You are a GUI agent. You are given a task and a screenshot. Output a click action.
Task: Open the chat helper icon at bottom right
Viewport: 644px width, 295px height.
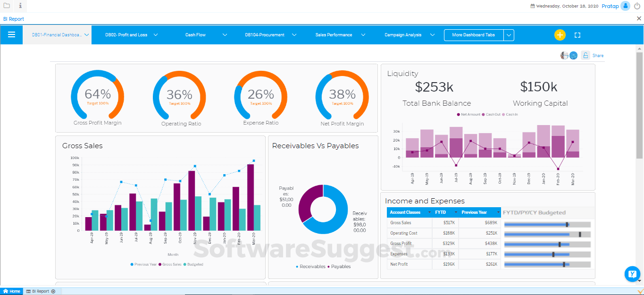(632, 274)
